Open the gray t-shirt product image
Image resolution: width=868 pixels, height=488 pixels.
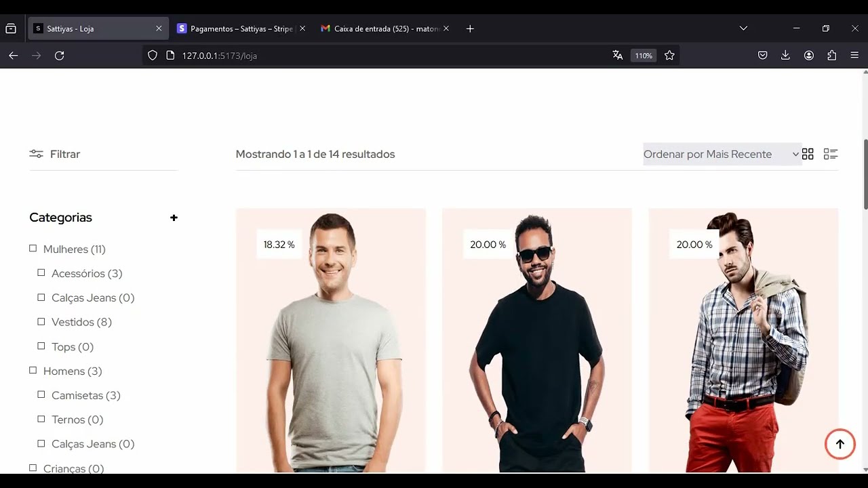click(331, 340)
